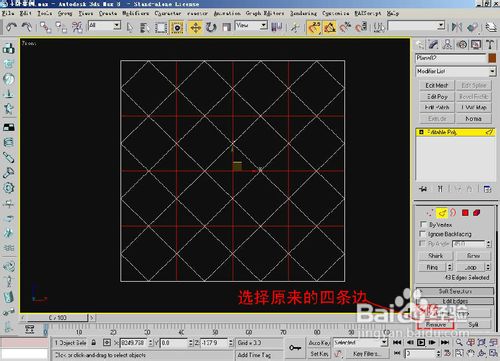Switch to the Hierarchy panel tab
Image resolution: width=500 pixels, height=361 pixels.
point(447,44)
